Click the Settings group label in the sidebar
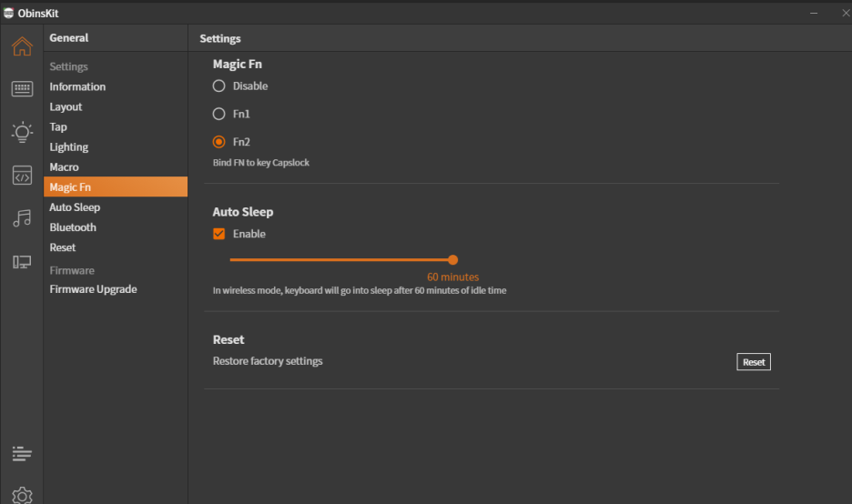Screen dimensions: 852x504 [68, 66]
